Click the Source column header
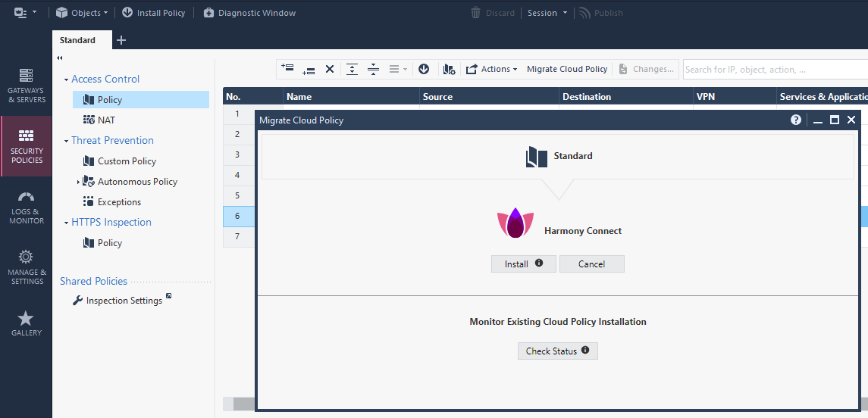Viewport: 868px width, 418px height. pyautogui.click(x=490, y=96)
